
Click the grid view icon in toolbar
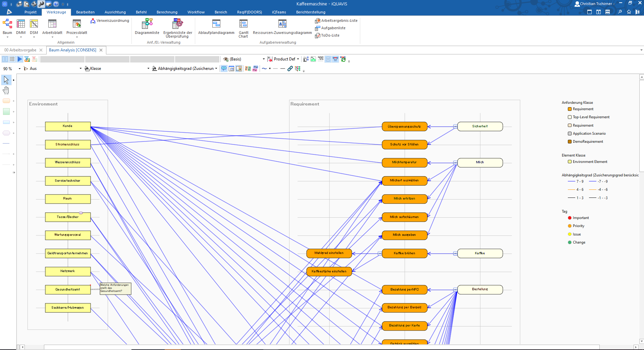(x=12, y=59)
